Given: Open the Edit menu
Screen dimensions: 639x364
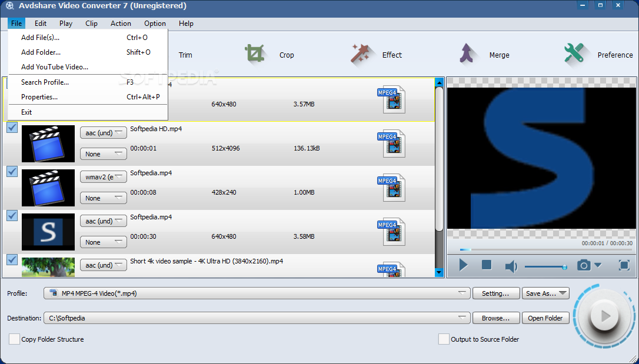Looking at the screenshot, I should click(x=41, y=24).
